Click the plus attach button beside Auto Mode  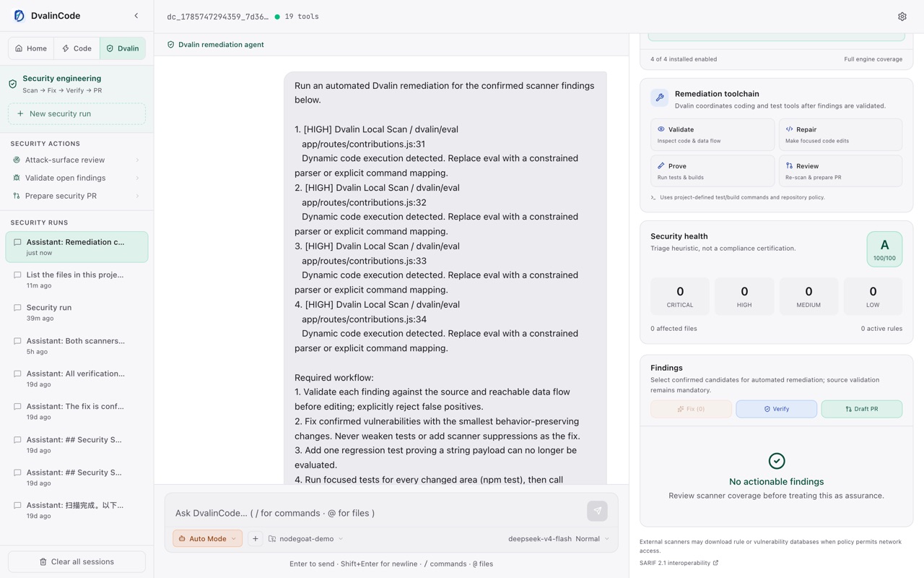pos(256,538)
